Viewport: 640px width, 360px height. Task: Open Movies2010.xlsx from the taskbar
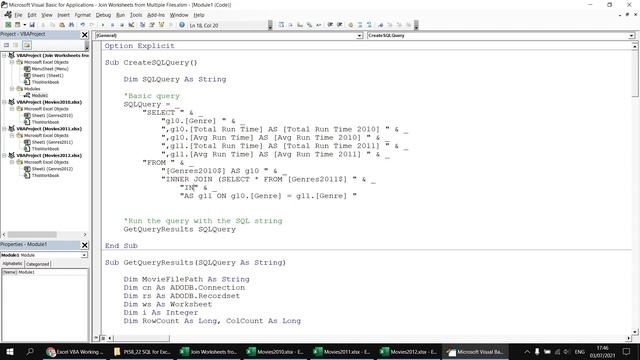[x=274, y=351]
